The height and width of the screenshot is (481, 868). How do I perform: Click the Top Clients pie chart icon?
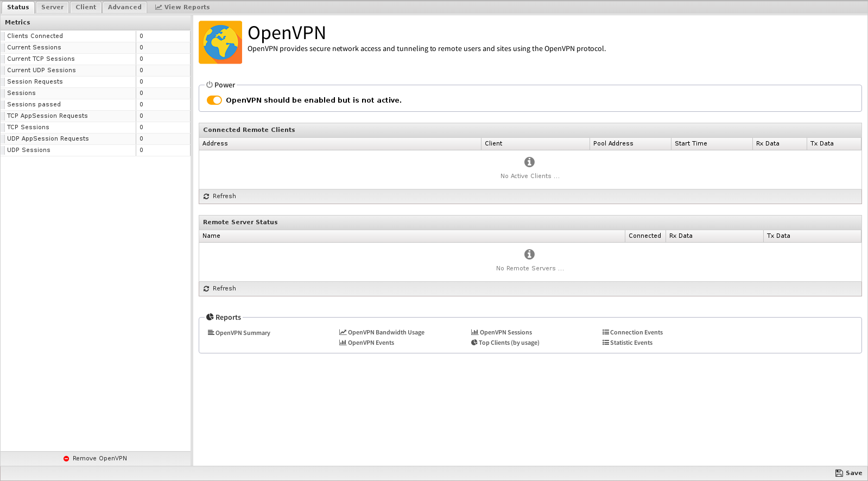(x=474, y=343)
